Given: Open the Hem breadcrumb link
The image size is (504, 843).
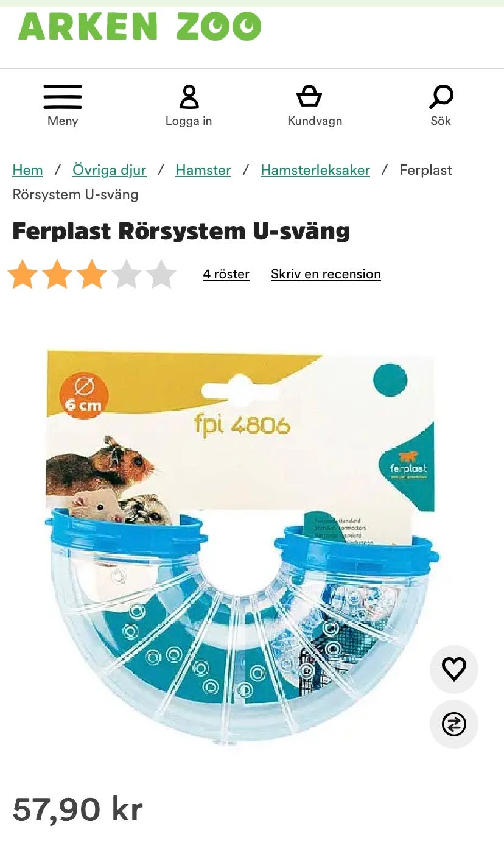Looking at the screenshot, I should [28, 170].
